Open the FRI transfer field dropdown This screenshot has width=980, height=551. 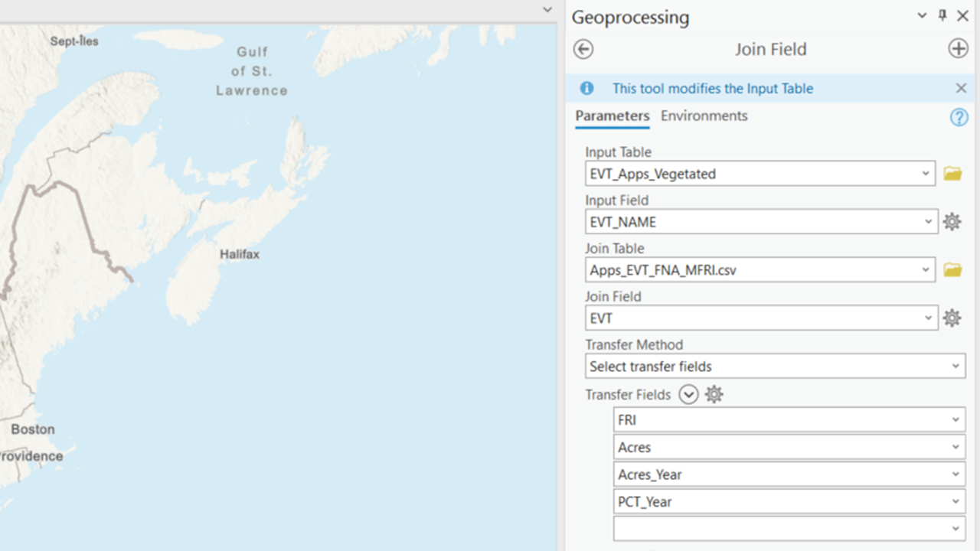click(957, 419)
